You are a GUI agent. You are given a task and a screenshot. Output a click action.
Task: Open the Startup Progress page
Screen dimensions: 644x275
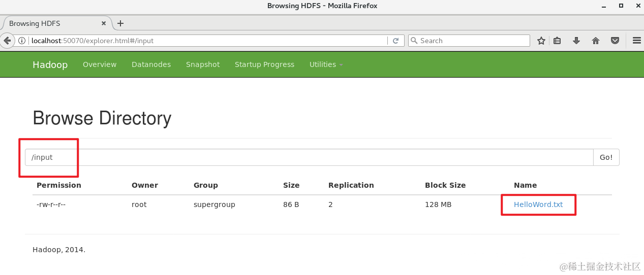(264, 64)
